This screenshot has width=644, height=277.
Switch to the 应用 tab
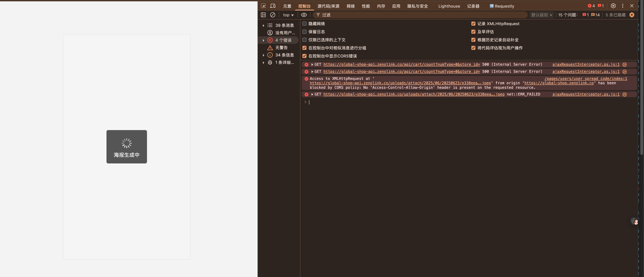[396, 6]
